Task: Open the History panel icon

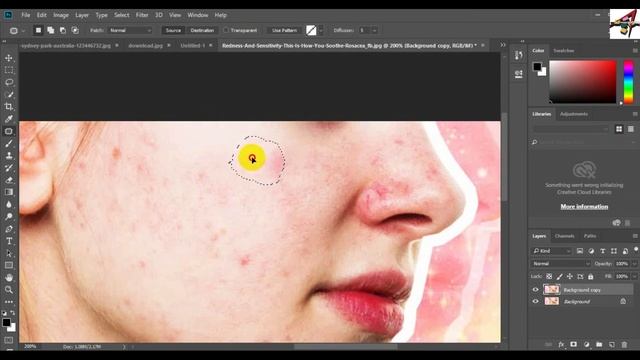Action: pos(519,56)
